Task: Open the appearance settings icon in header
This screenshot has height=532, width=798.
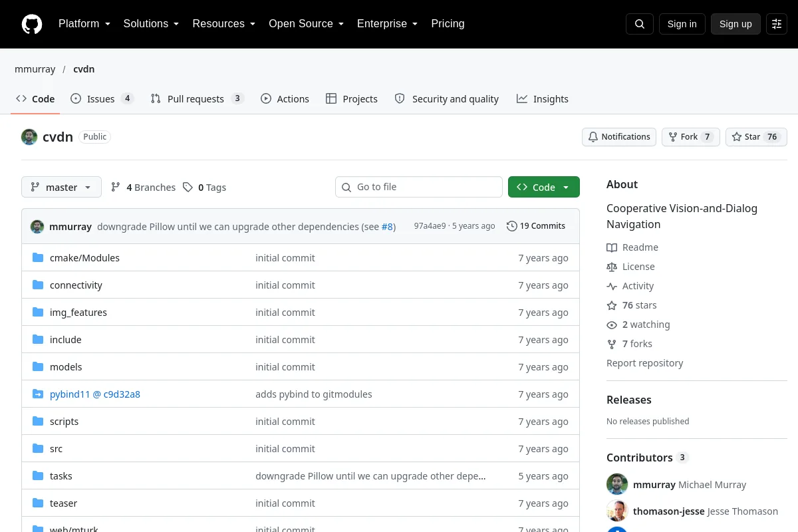Action: (x=777, y=24)
